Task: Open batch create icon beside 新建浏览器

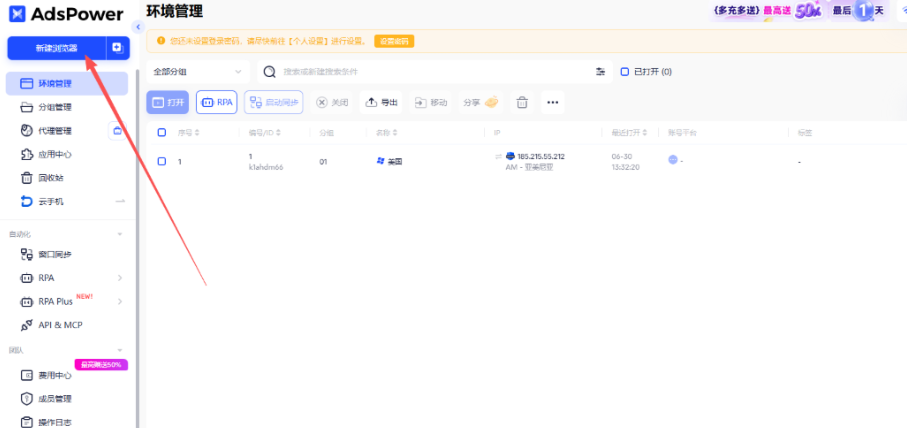Action: [118, 48]
